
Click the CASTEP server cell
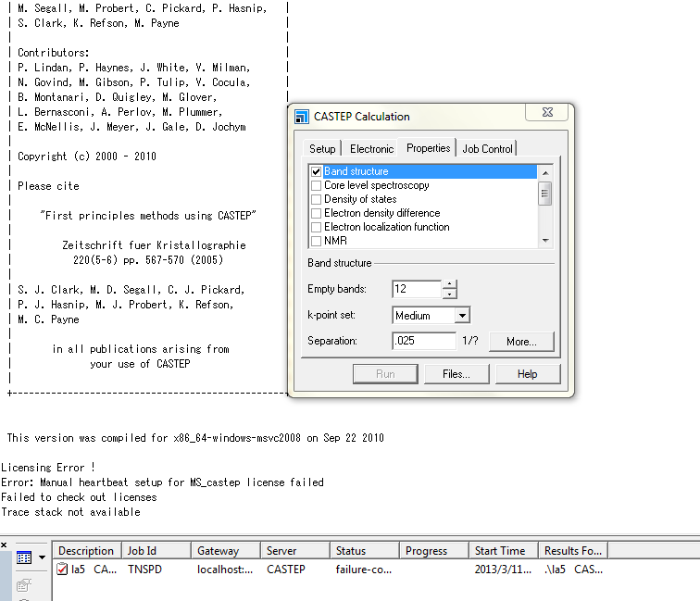286,570
